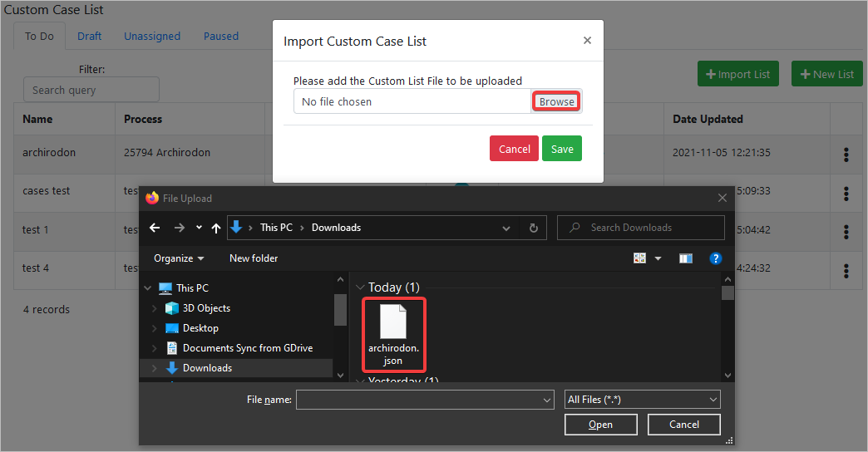The width and height of the screenshot is (868, 452).
Task: Open the address bar path history dropdown
Action: pyautogui.click(x=506, y=228)
